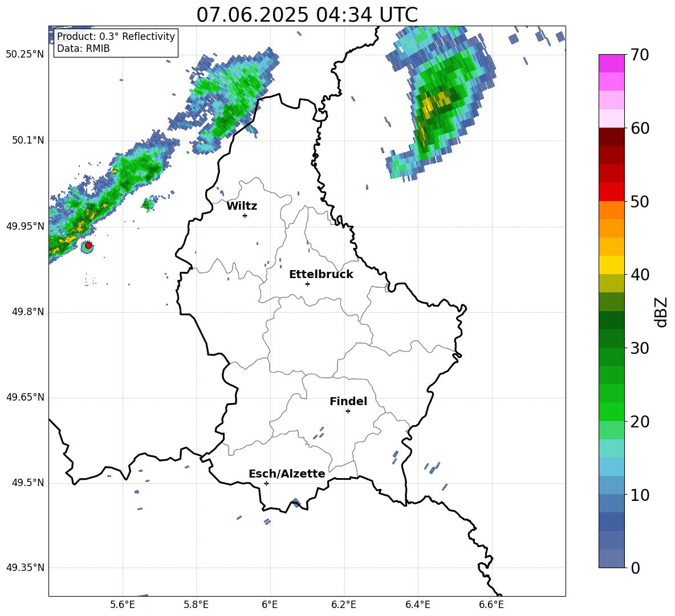Screen dimensions: 675x616
Task: Click the 30 tick label on colorbar
Action: pos(640,348)
